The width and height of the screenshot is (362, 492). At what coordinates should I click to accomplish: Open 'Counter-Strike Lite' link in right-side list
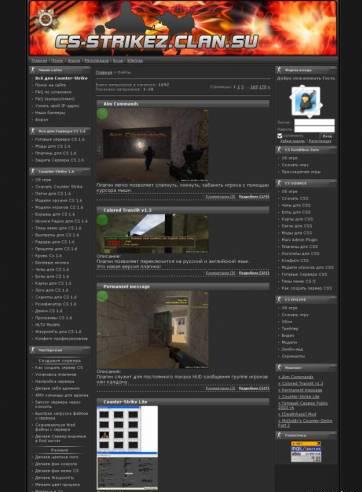(299, 397)
